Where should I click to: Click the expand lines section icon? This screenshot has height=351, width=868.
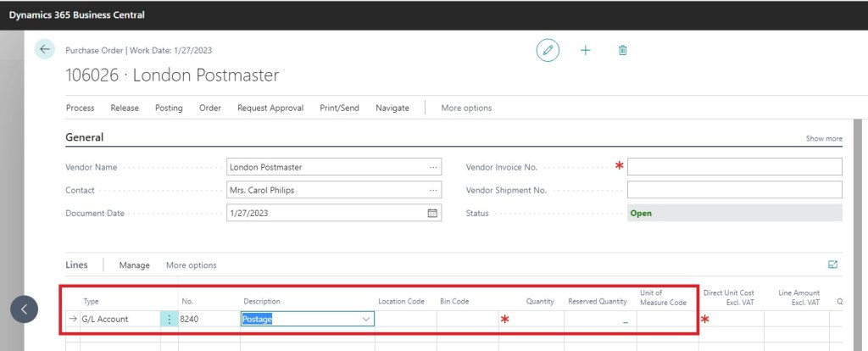(832, 265)
